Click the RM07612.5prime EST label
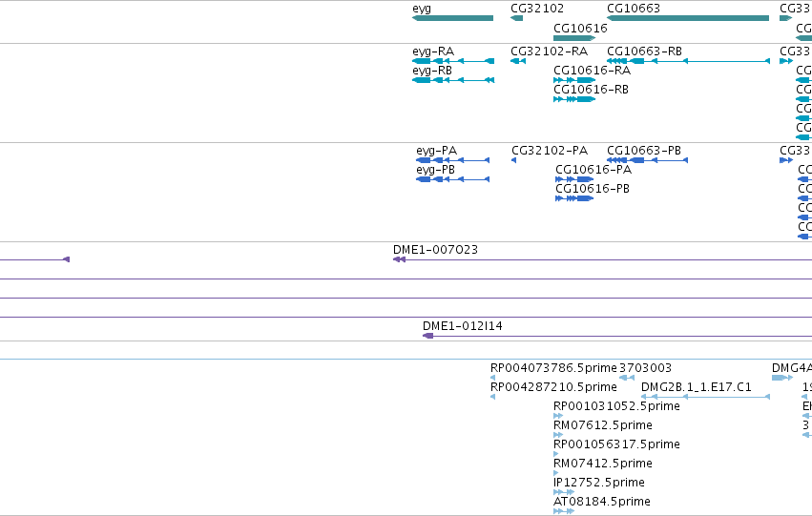The height and width of the screenshot is (516, 812). pyautogui.click(x=603, y=425)
